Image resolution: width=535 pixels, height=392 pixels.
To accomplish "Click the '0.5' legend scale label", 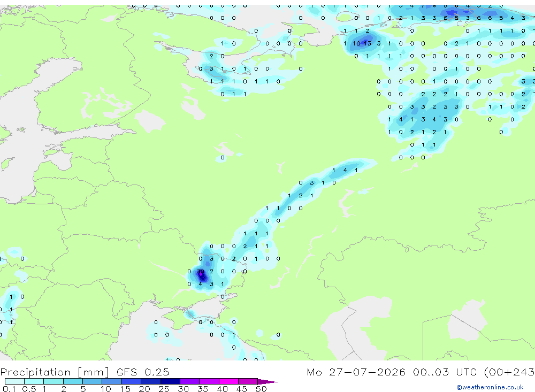I will [29, 389].
